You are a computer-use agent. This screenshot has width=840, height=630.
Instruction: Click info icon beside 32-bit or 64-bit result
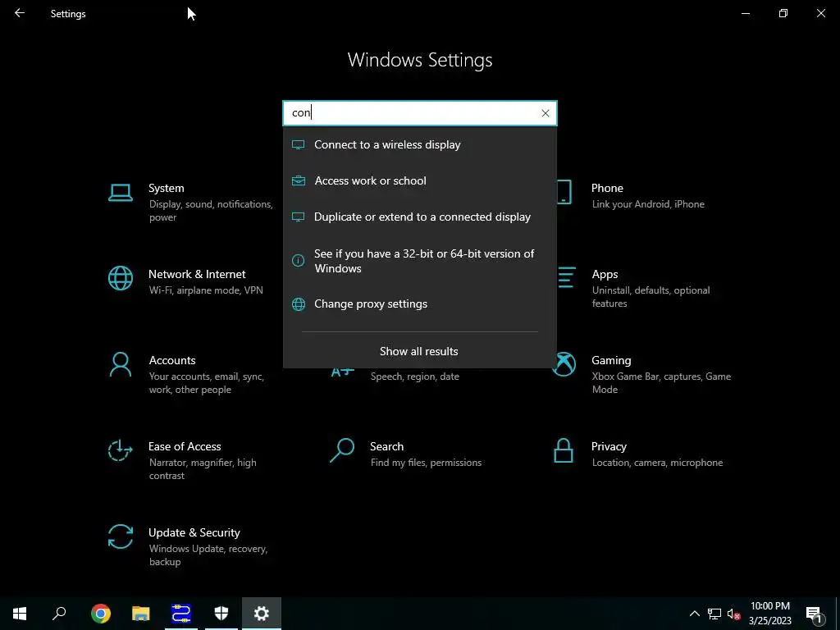(x=299, y=261)
